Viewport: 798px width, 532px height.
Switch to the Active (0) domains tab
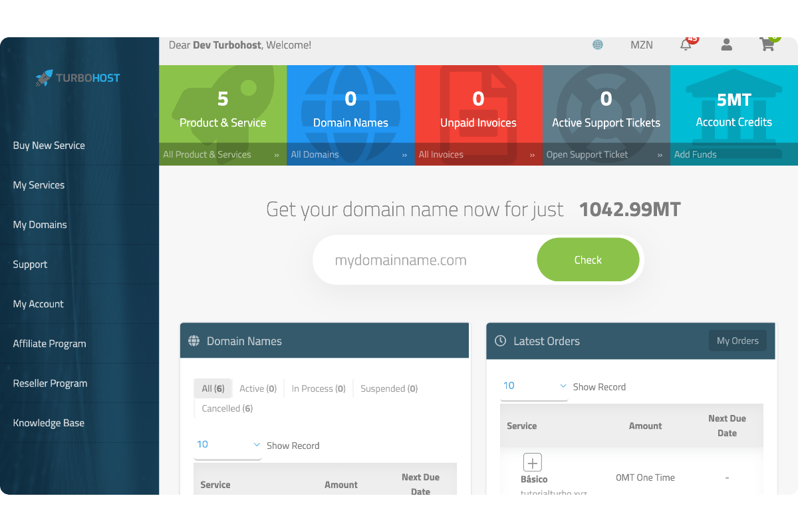point(258,388)
